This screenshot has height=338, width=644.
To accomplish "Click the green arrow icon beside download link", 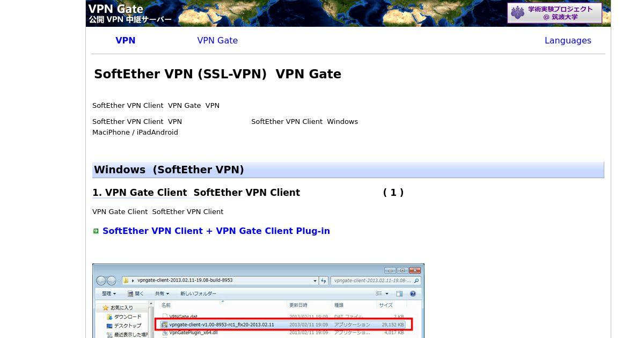I will (x=96, y=231).
